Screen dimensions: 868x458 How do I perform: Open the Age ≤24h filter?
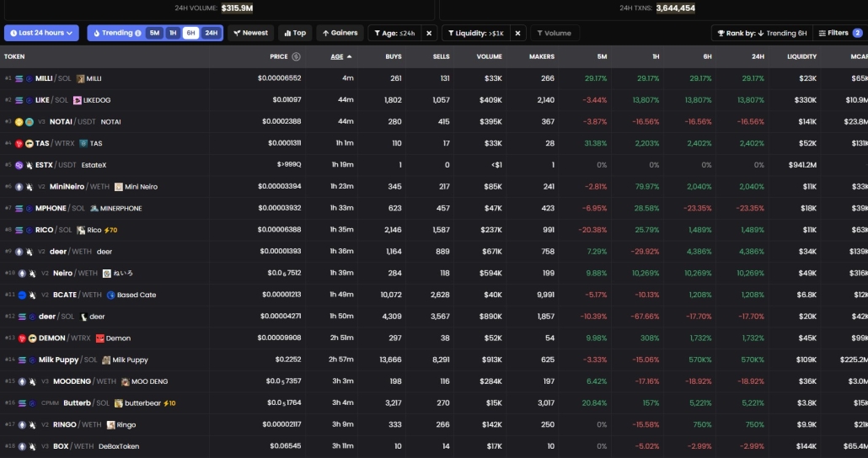394,33
